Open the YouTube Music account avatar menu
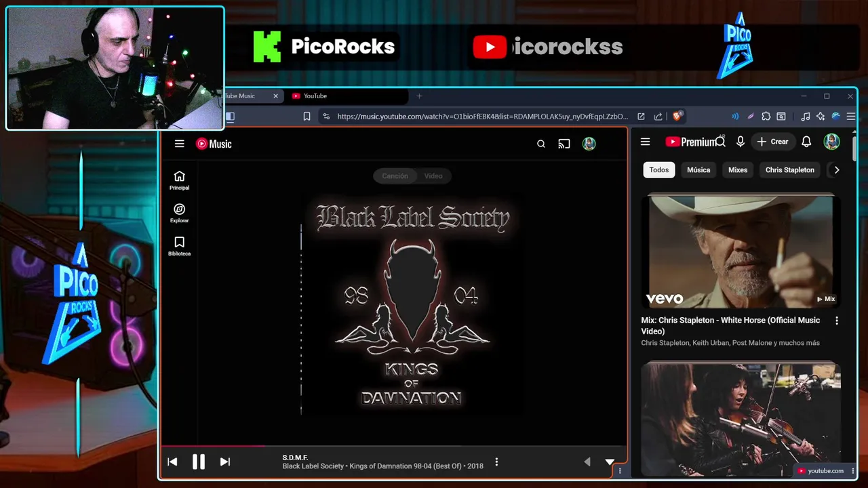Viewport: 868px width, 488px height. click(x=589, y=144)
